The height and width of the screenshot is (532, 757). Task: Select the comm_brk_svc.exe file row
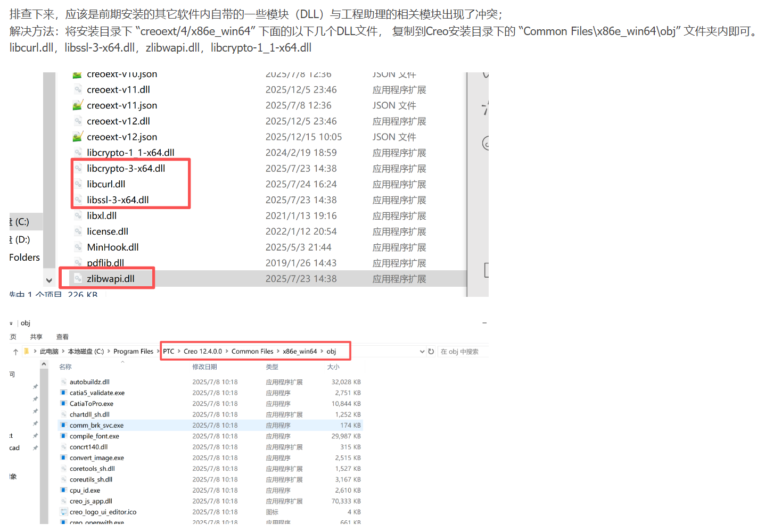[x=96, y=426]
